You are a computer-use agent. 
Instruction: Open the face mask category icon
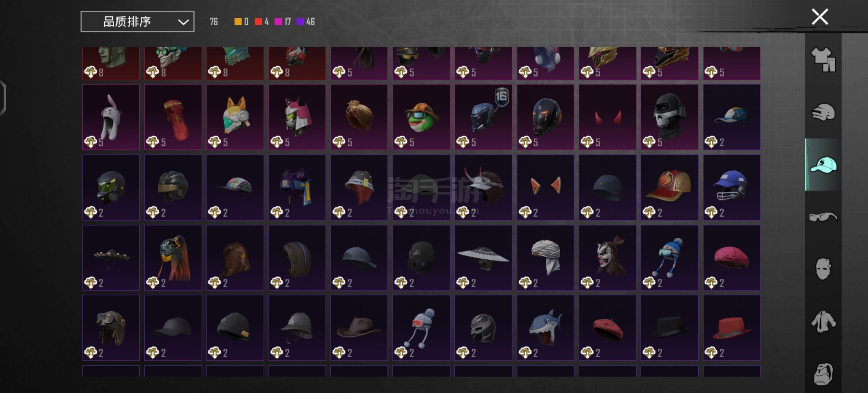pyautogui.click(x=823, y=269)
